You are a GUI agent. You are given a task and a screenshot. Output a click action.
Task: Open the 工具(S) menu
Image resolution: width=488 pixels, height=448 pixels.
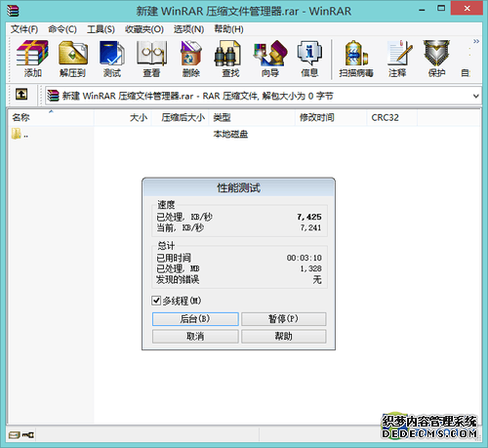[101, 29]
